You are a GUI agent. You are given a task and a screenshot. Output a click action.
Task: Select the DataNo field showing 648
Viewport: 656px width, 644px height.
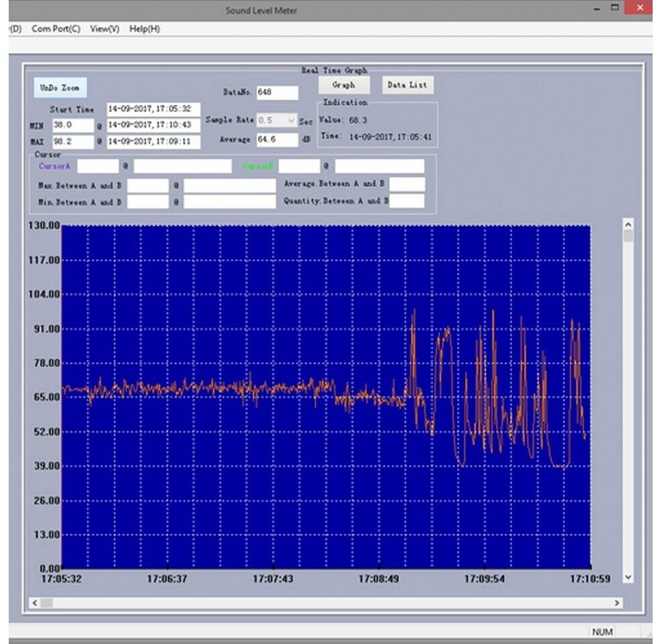click(276, 93)
